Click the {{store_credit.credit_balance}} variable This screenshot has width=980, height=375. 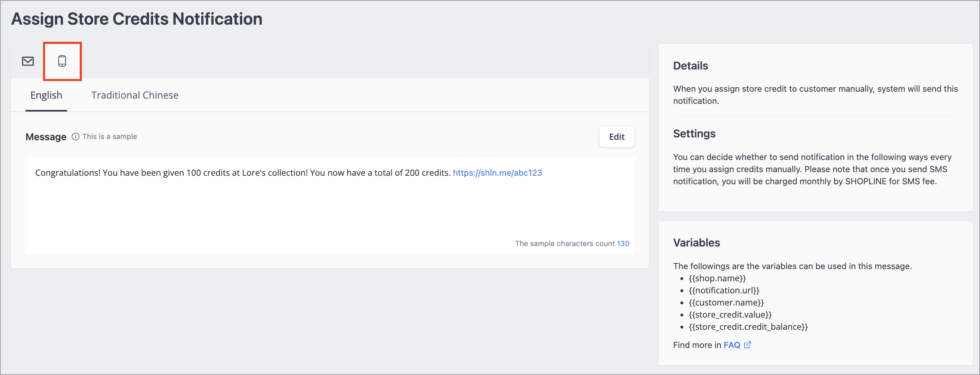pos(748,327)
